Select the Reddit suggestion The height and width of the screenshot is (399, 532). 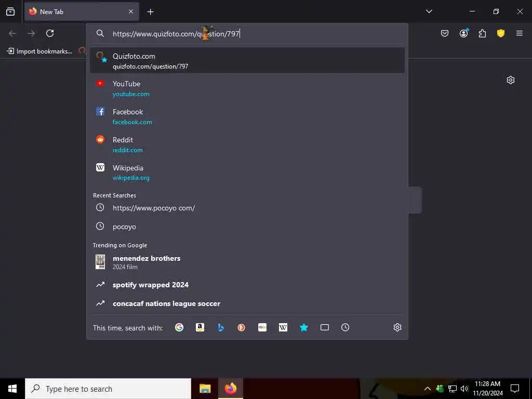click(247, 144)
